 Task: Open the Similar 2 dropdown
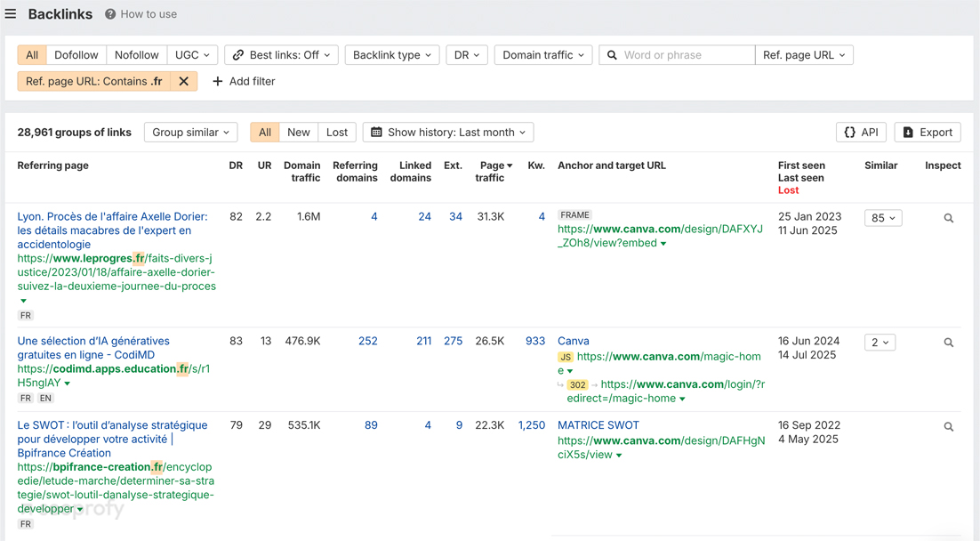pyautogui.click(x=880, y=342)
